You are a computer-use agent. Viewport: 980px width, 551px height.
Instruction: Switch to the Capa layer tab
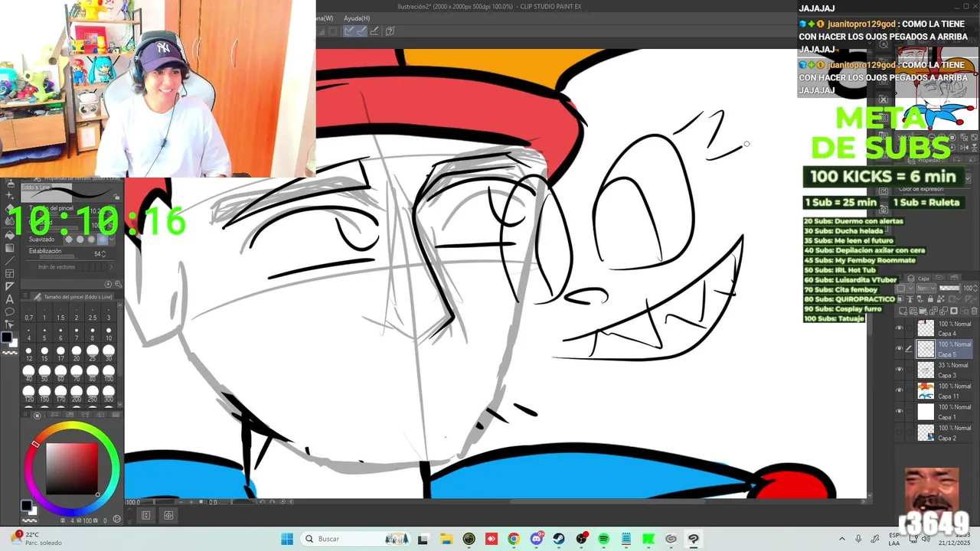[920, 279]
